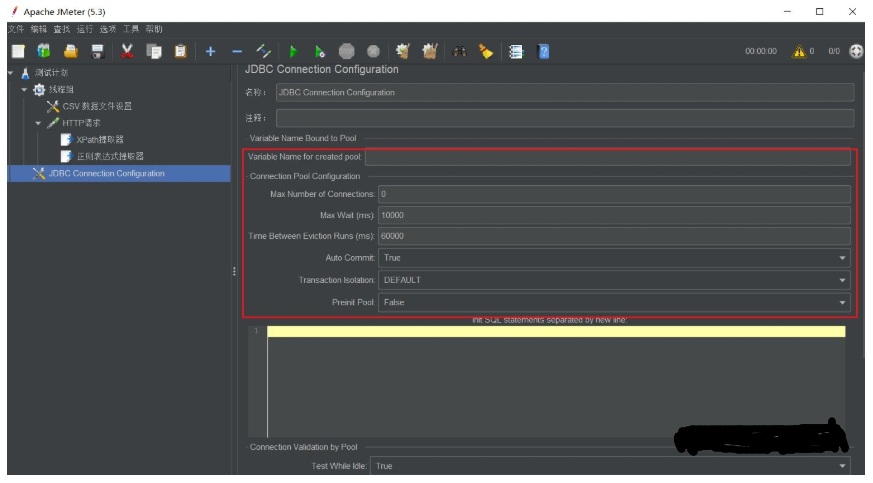Image resolution: width=873 pixels, height=483 pixels.
Task: Save the test plan with disk icon
Action: pos(97,52)
